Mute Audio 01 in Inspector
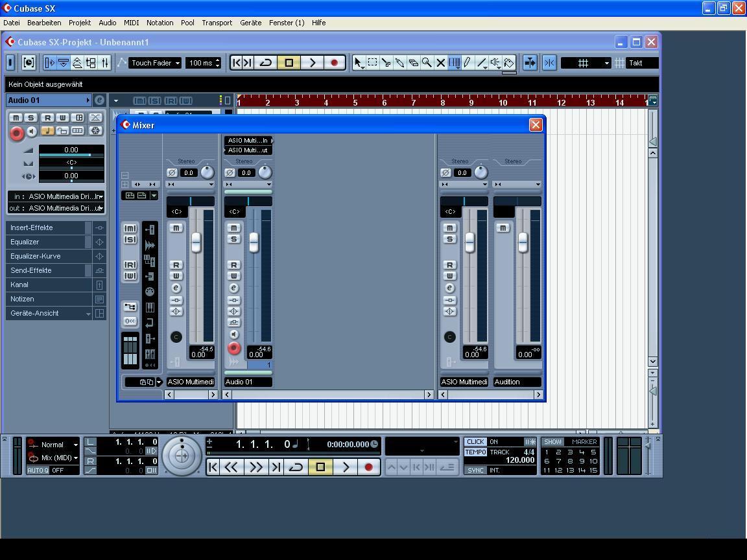Image resolution: width=747 pixels, height=560 pixels. click(16, 117)
